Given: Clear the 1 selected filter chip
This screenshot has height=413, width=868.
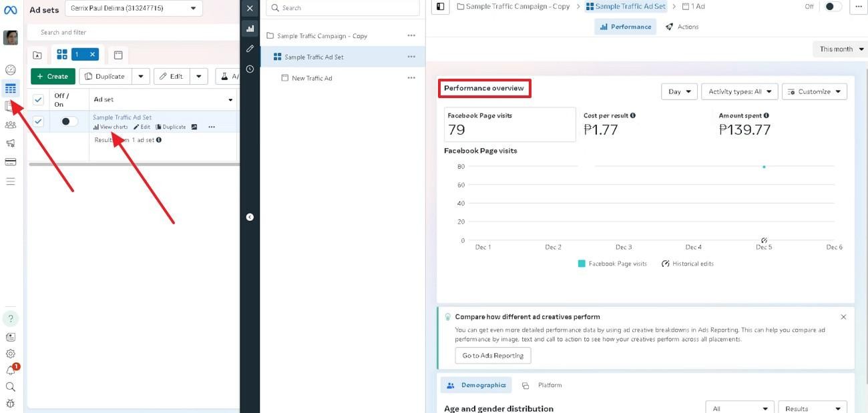Looking at the screenshot, I should pos(92,54).
